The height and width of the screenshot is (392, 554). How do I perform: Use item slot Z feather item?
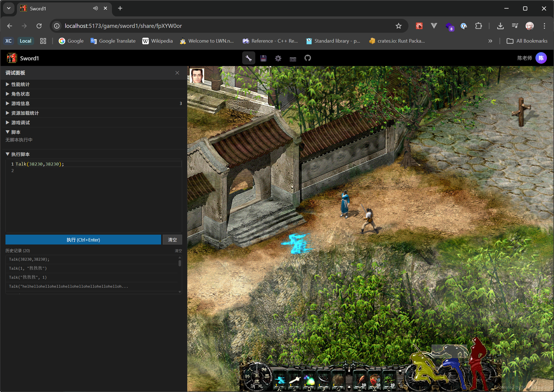(x=360, y=380)
